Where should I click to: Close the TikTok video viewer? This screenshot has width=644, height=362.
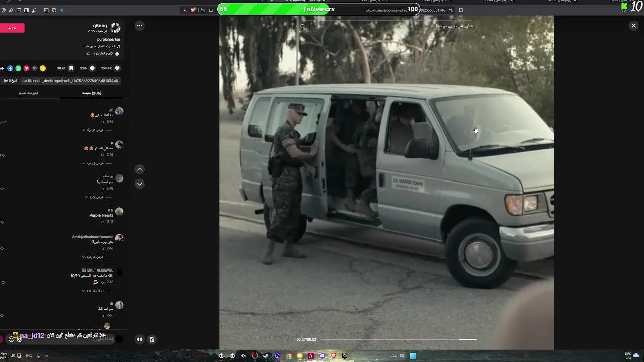(633, 26)
